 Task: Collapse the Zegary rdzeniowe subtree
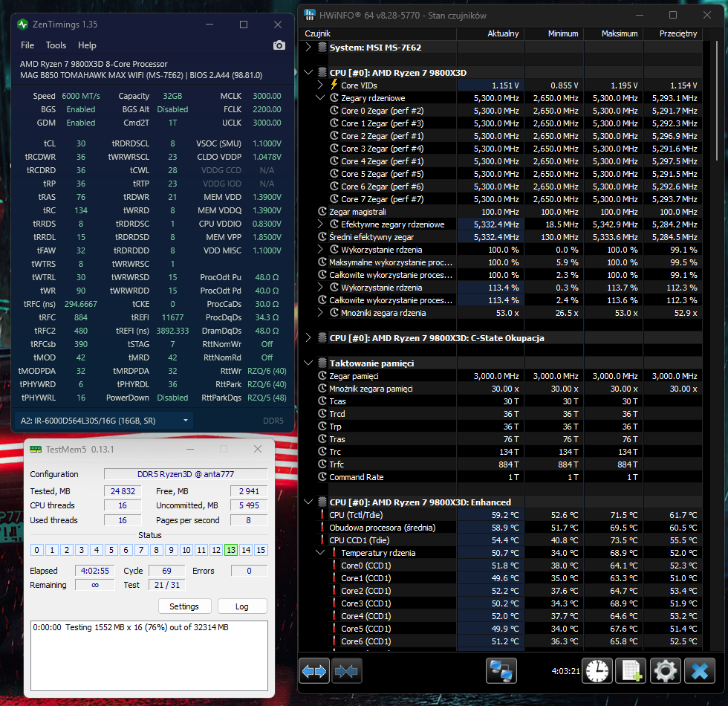[320, 98]
